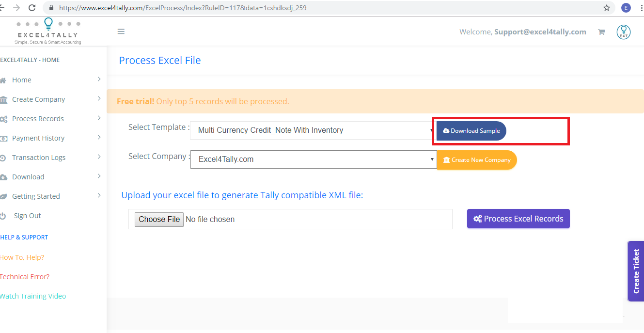
Task: Click the Choose File button
Action: click(x=159, y=220)
